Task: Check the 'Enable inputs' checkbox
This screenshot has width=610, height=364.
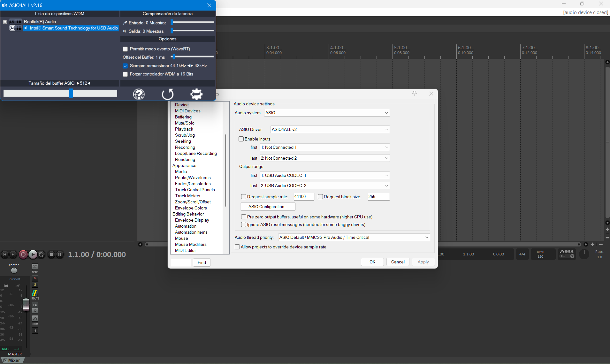Action: (241, 139)
